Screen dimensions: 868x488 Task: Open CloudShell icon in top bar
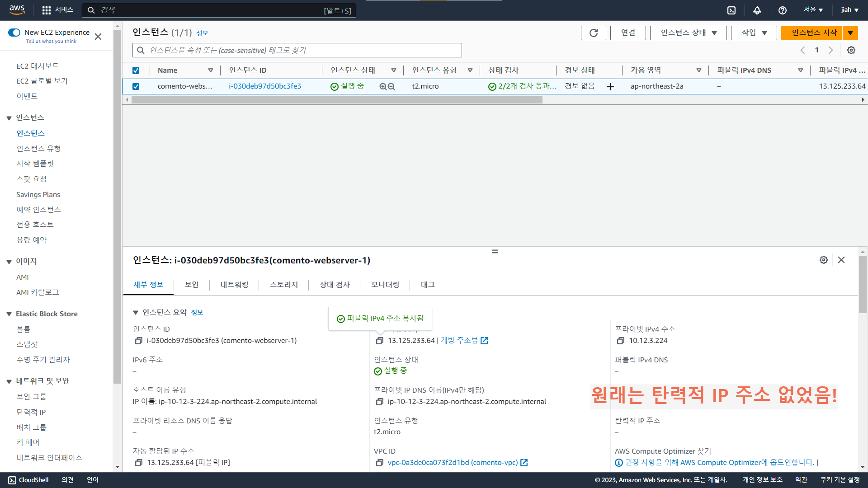tap(731, 10)
